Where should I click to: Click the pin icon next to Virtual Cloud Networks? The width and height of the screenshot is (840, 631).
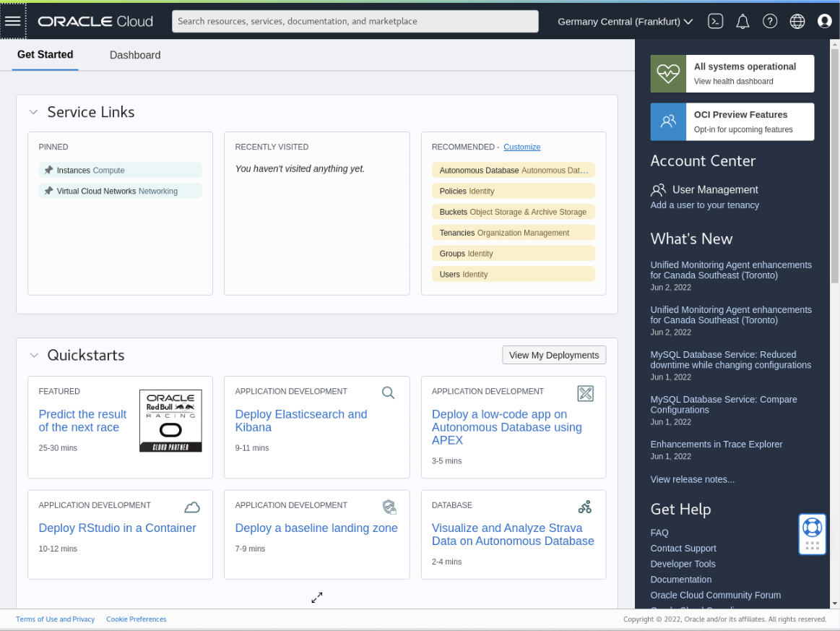[x=48, y=191]
